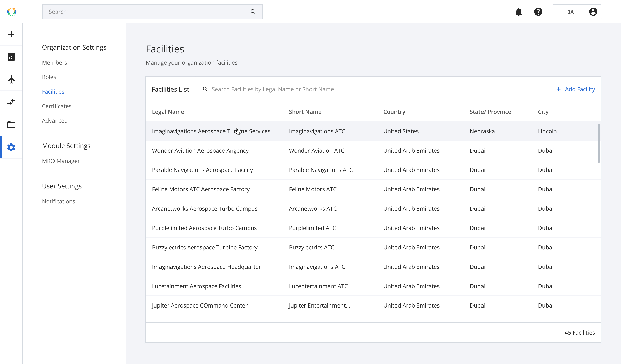
Task: Click Arcanetworks ATC short name
Action: point(313,209)
